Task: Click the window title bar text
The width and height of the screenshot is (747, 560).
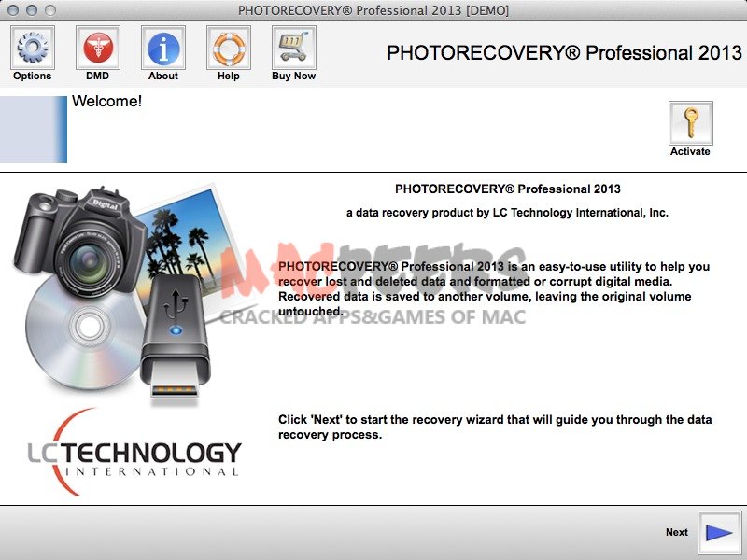Action: [373, 10]
